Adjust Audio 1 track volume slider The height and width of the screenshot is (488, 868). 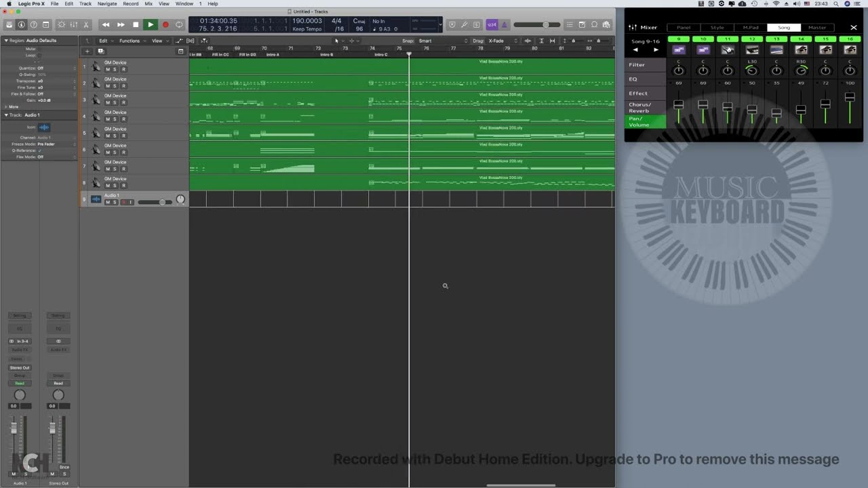coord(155,202)
